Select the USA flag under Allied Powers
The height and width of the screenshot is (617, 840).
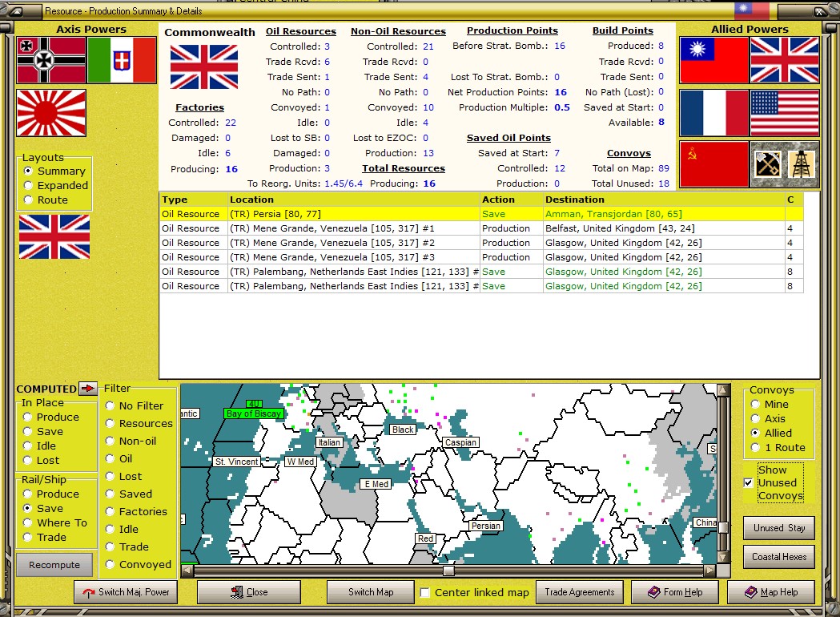click(785, 112)
